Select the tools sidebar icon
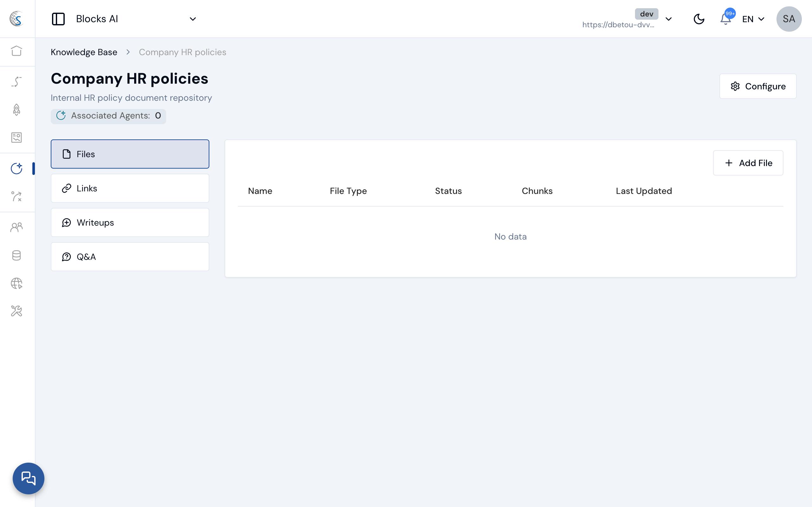812x507 pixels. (x=16, y=311)
